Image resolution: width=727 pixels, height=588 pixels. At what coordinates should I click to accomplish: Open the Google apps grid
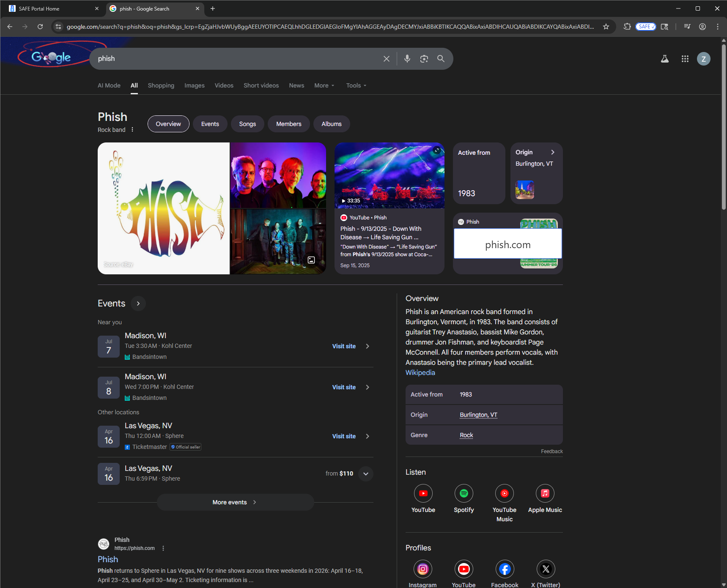pyautogui.click(x=685, y=58)
